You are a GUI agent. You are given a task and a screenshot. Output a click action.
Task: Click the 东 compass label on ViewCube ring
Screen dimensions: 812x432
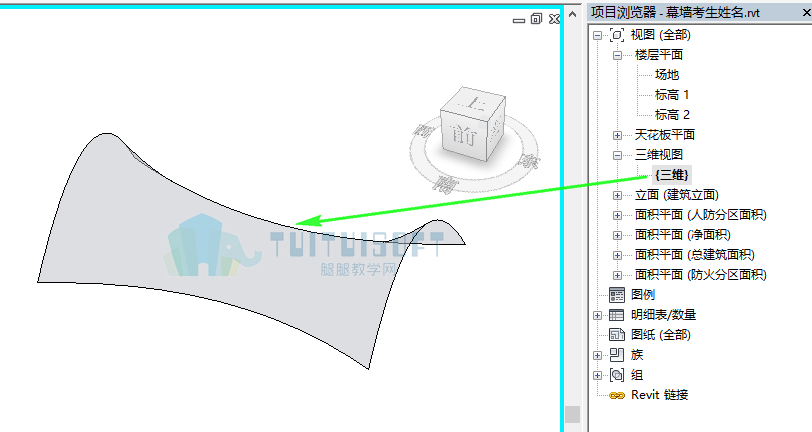pyautogui.click(x=530, y=162)
